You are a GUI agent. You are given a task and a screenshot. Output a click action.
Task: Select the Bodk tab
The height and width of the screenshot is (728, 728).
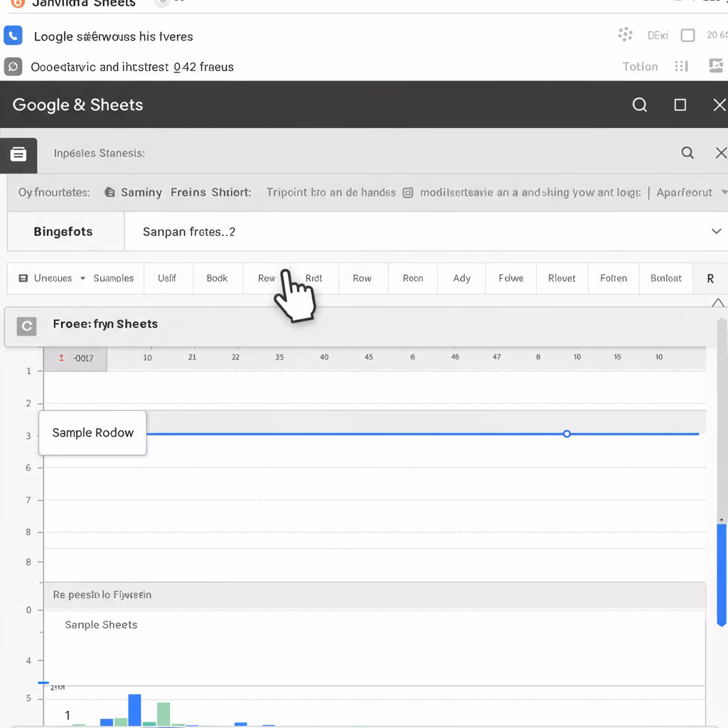click(217, 278)
